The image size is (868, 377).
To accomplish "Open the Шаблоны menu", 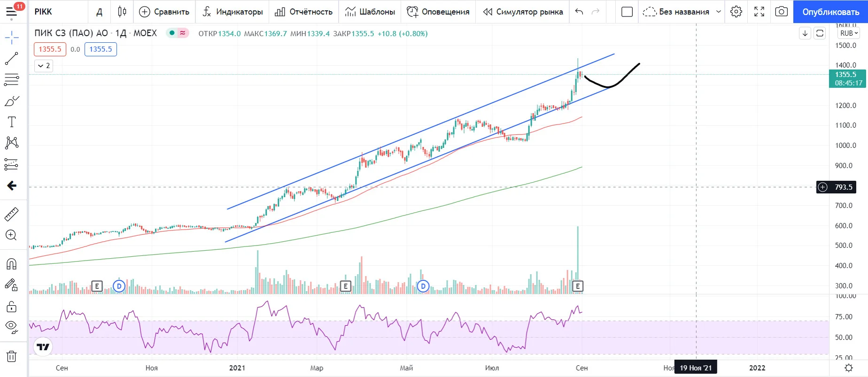I will pyautogui.click(x=370, y=12).
